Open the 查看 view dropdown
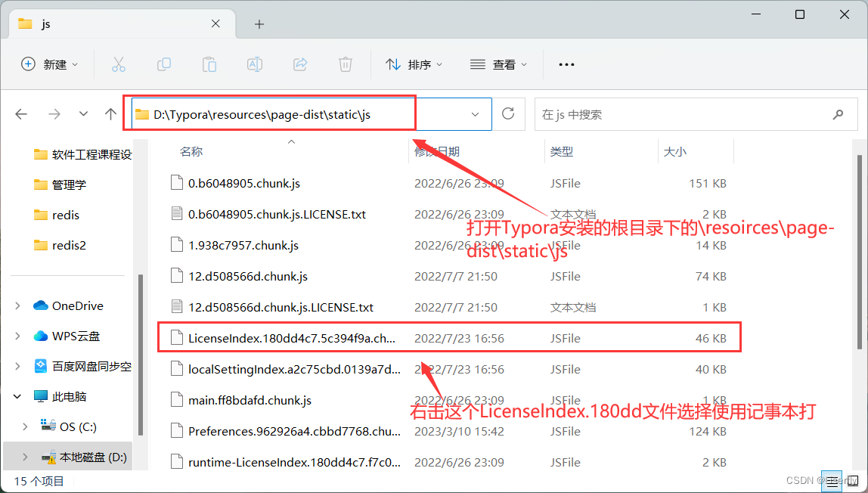The width and height of the screenshot is (868, 493). pyautogui.click(x=498, y=65)
